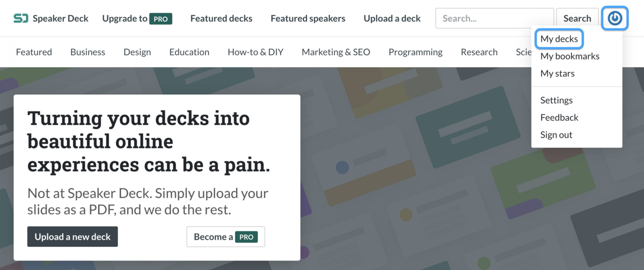This screenshot has width=644, height=270.
Task: Switch to the Business category tab
Action: [87, 52]
